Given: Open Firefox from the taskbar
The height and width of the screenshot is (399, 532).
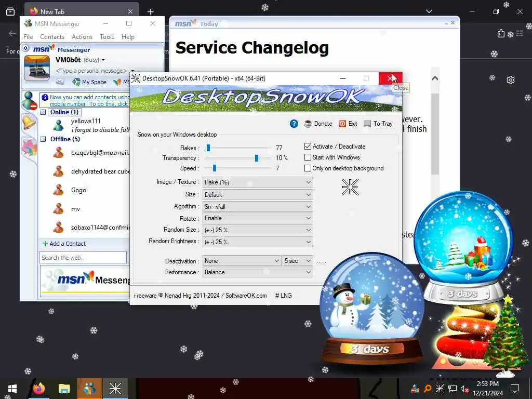Looking at the screenshot, I should point(39,389).
